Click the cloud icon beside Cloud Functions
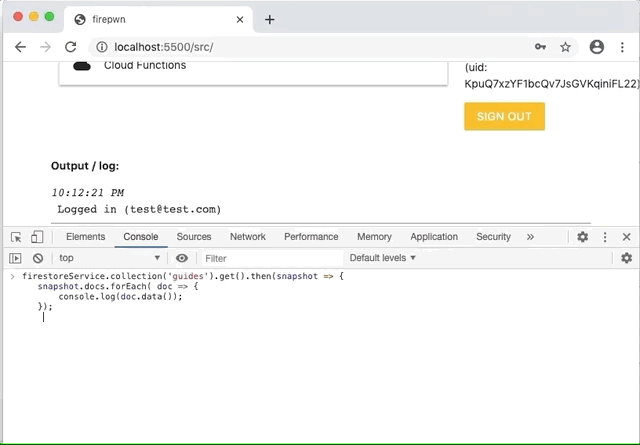This screenshot has height=445, width=640. click(82, 66)
